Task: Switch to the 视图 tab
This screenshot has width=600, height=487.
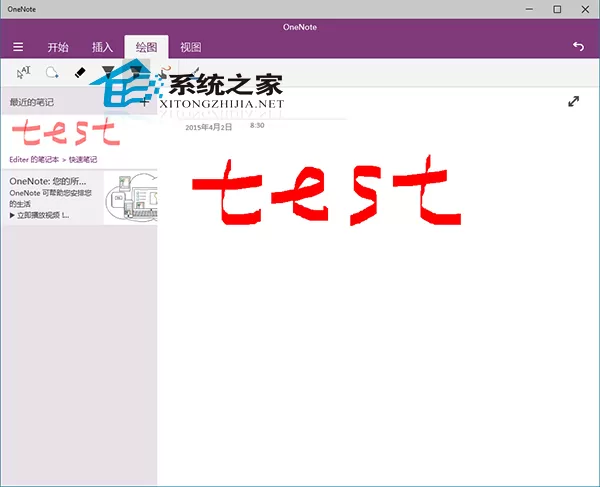Action: (x=191, y=47)
